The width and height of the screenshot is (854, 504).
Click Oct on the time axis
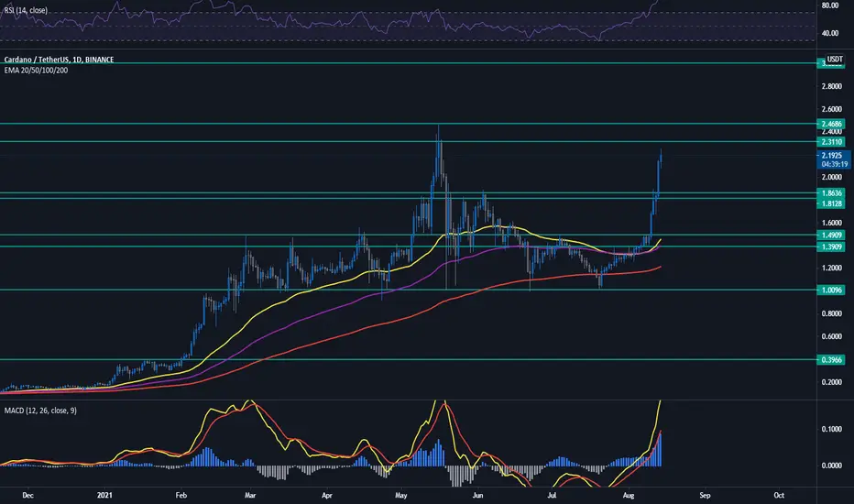coord(779,495)
